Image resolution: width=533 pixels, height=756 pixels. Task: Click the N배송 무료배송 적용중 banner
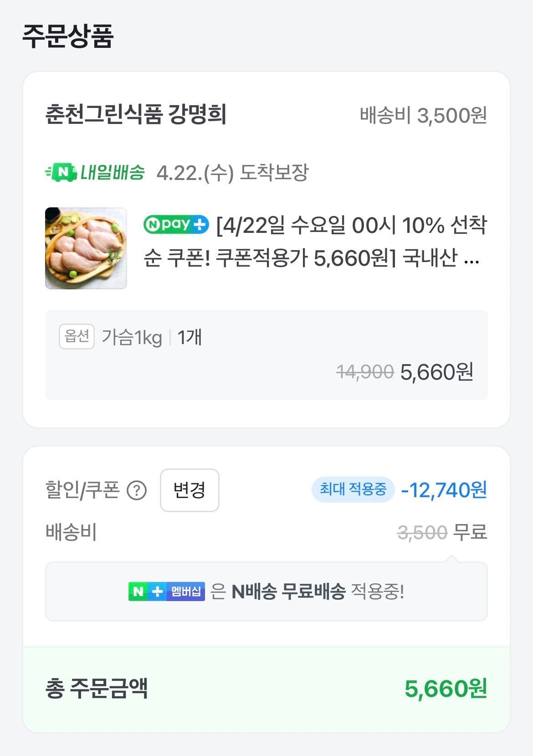(x=266, y=591)
